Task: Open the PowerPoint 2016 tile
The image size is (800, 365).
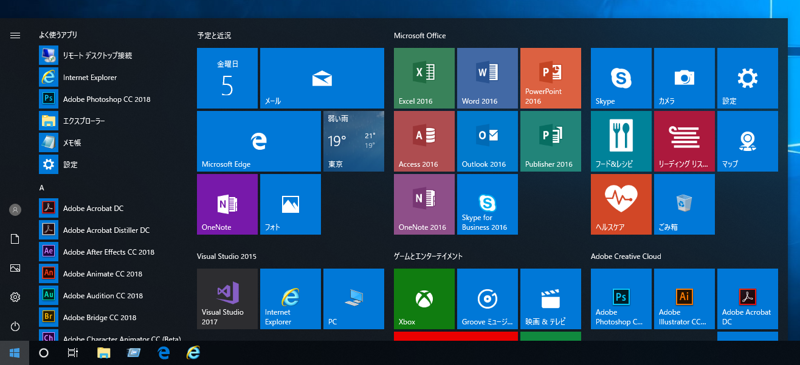Action: click(551, 78)
